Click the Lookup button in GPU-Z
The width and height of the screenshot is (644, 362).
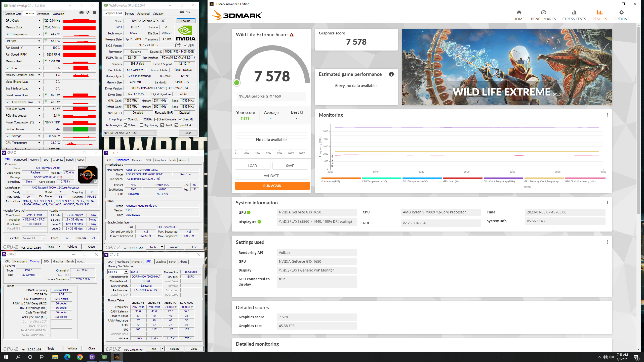tap(186, 21)
